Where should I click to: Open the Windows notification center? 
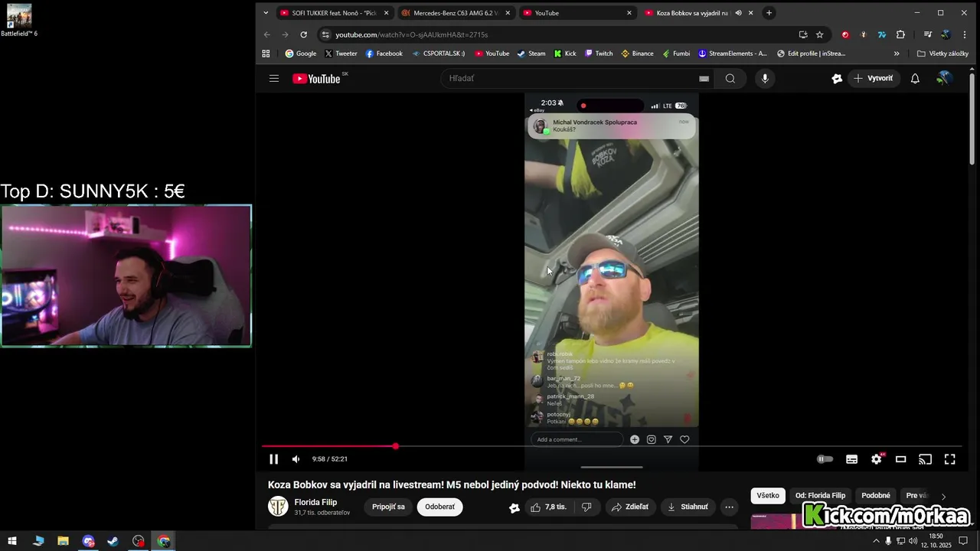[x=963, y=541]
